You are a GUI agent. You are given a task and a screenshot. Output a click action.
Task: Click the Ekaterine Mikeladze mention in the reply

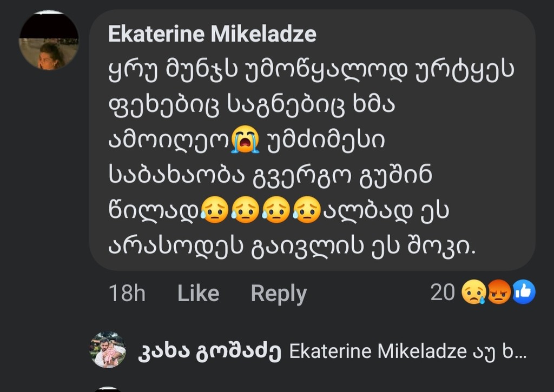coord(378,351)
